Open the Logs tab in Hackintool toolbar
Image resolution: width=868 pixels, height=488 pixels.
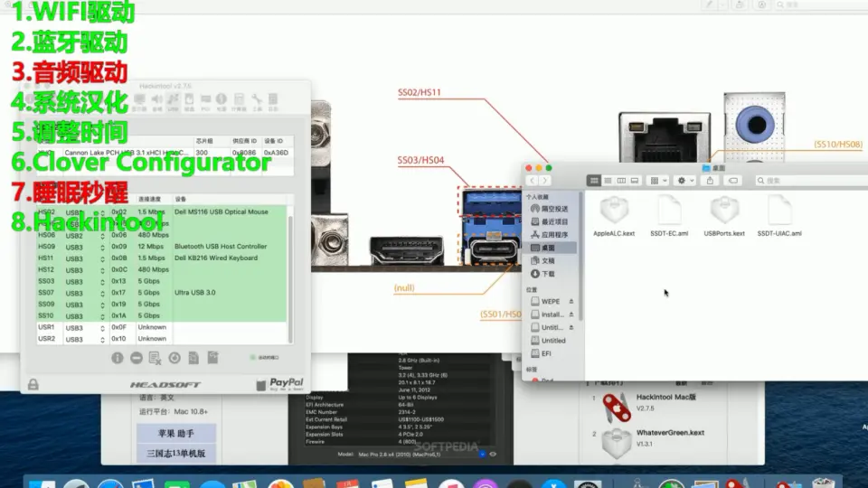[x=273, y=102]
